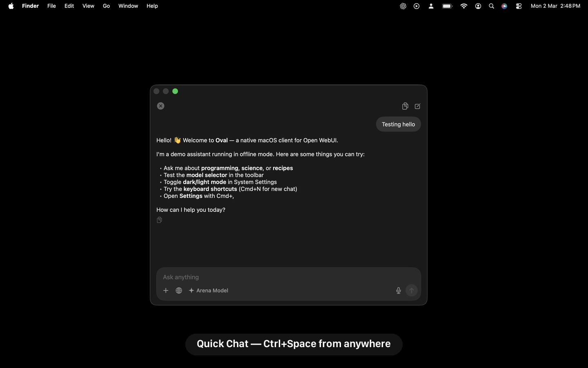Open the Help menu
Screen dimensions: 588x368
[x=152, y=6]
